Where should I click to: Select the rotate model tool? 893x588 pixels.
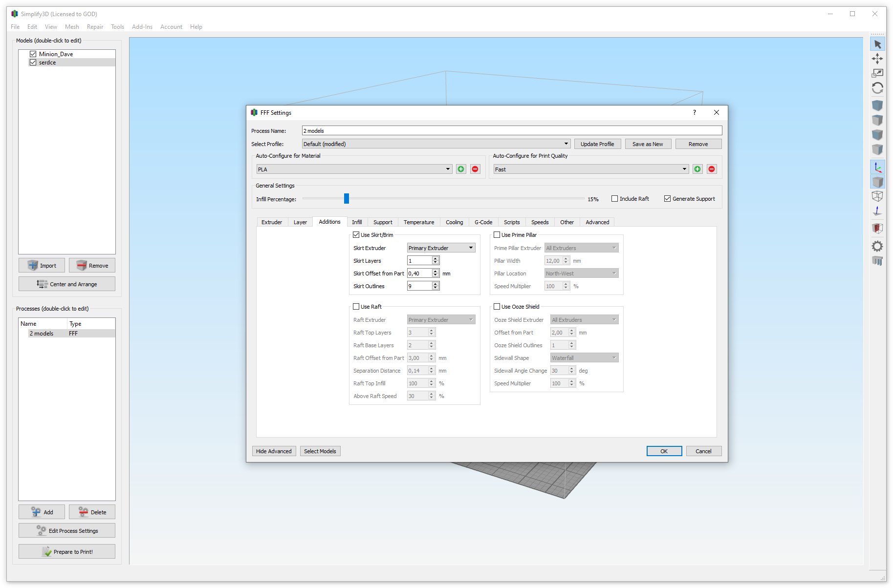(x=877, y=88)
